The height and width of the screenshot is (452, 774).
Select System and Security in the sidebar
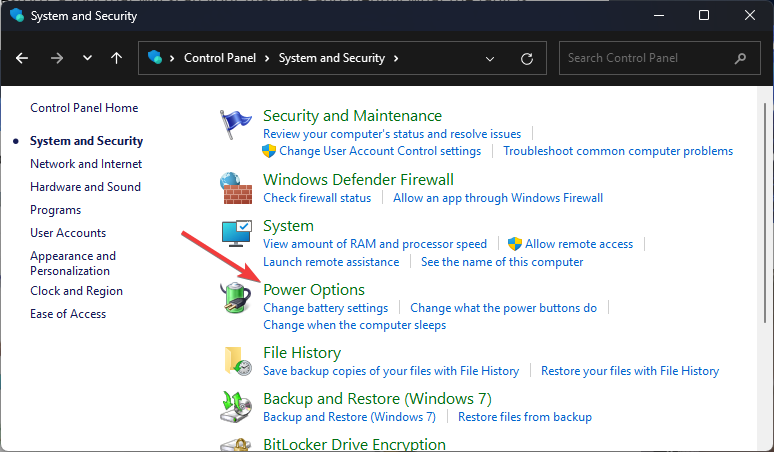[86, 141]
